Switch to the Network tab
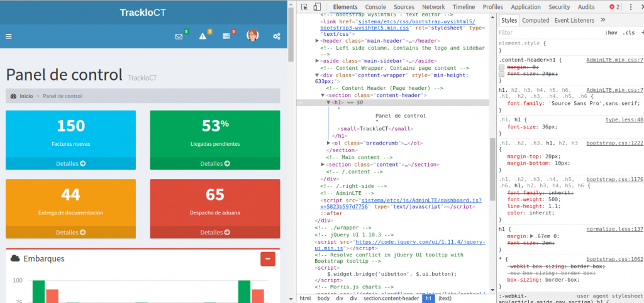 coord(433,7)
